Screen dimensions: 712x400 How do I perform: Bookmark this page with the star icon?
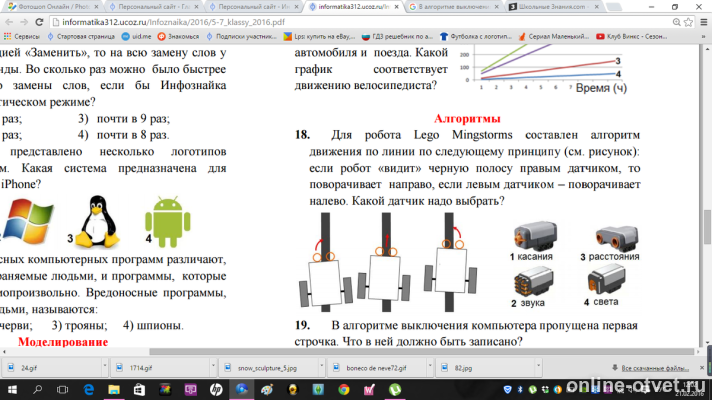tap(688, 22)
